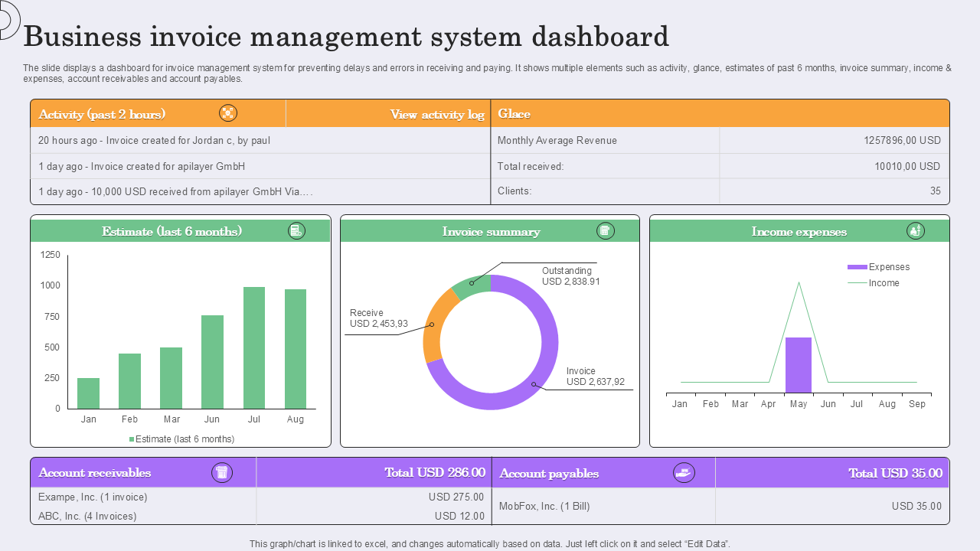Select the Account payables header
The width and height of the screenshot is (980, 551).
549,474
